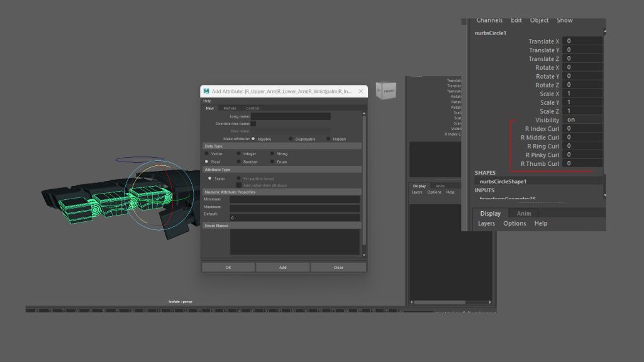Viewport: 644px width, 362px height.
Task: Switch to the Anim tab in the enlarged channel box
Action: (524, 214)
